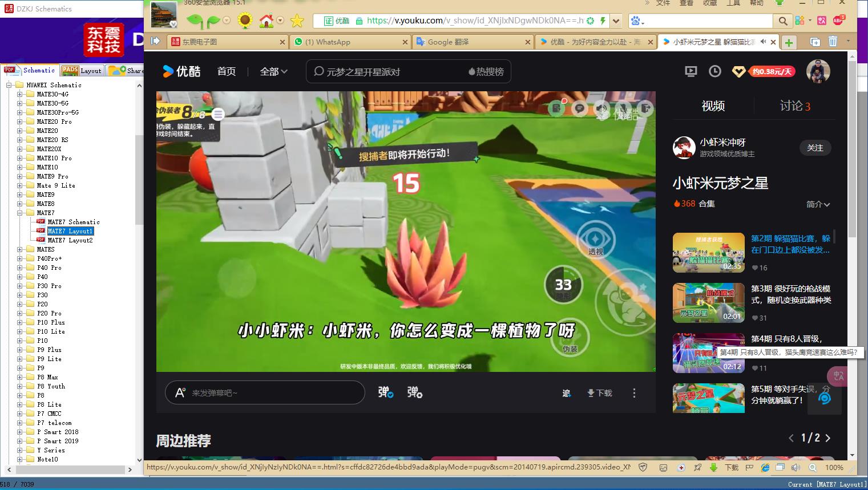Click the page translate floating button
The image size is (868, 490).
(x=838, y=376)
